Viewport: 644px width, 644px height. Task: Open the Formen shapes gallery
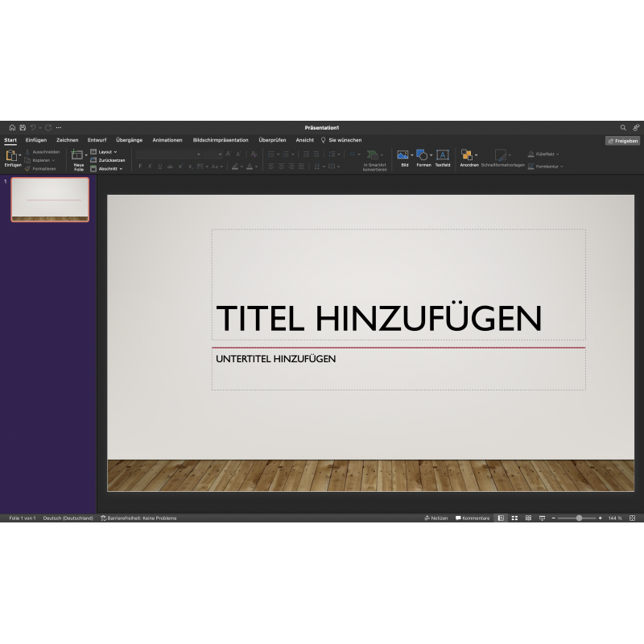coord(423,155)
